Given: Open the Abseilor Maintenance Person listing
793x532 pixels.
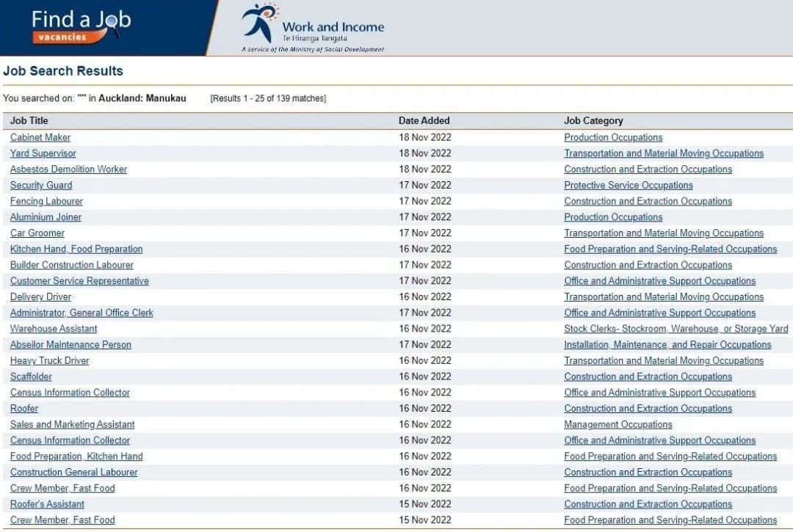Looking at the screenshot, I should [x=70, y=345].
